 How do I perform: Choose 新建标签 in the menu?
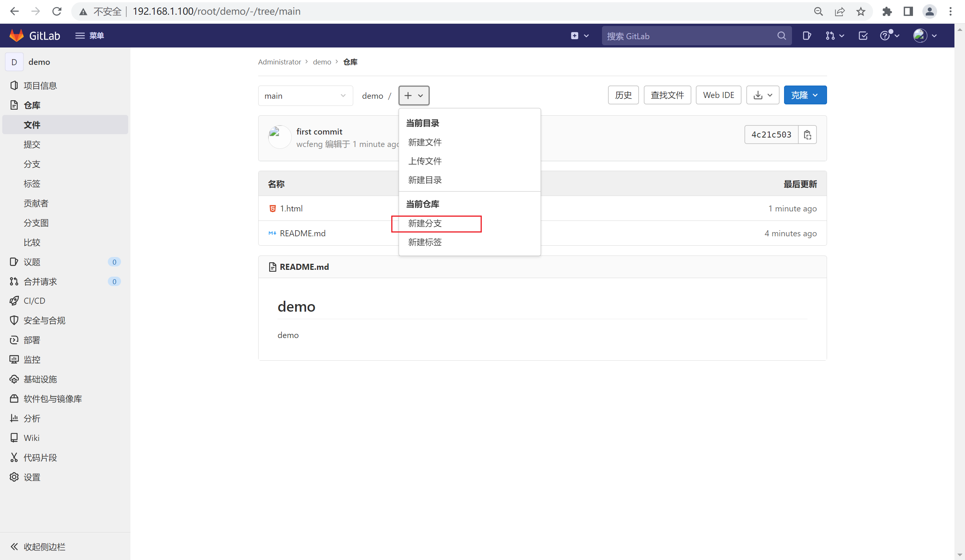(x=425, y=242)
